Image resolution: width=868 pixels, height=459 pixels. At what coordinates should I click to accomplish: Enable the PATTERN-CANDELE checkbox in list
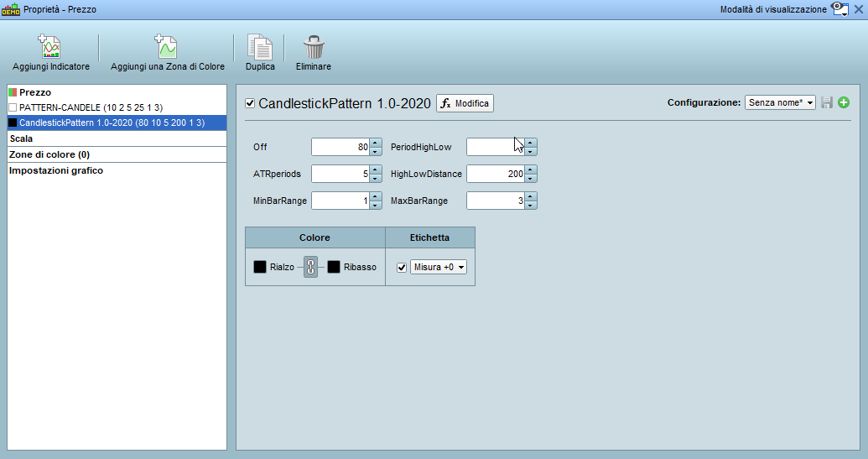[x=13, y=107]
